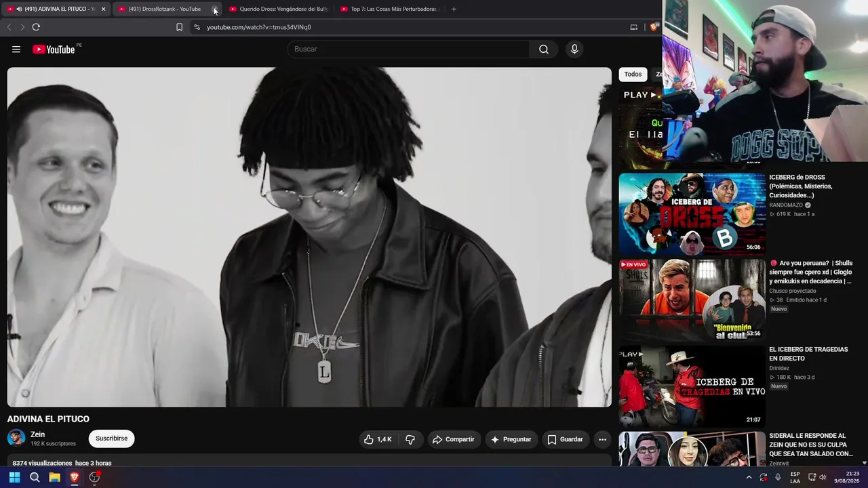Click the Buscar search field
The width and height of the screenshot is (868, 488).
coord(408,49)
